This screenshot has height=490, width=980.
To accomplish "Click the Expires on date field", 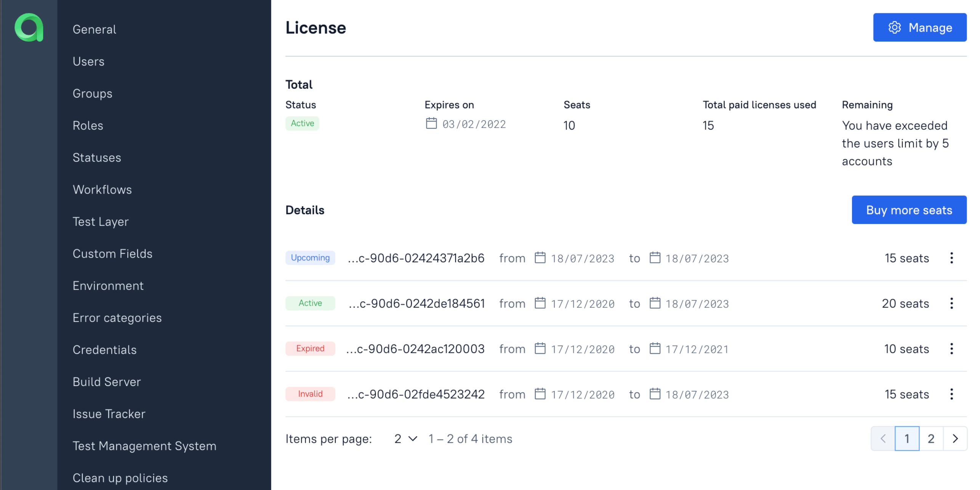I will 474,124.
